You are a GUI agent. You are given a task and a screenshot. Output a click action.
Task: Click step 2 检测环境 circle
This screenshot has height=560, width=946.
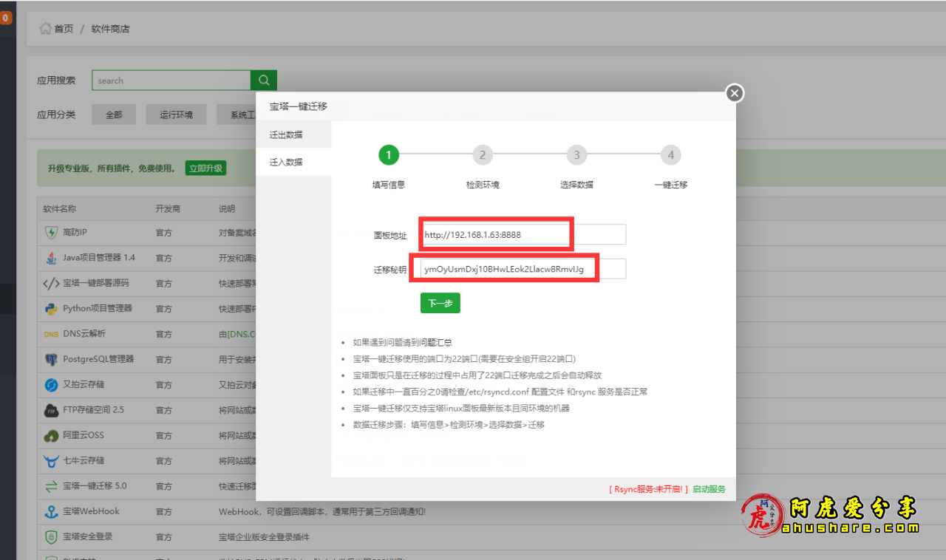483,155
